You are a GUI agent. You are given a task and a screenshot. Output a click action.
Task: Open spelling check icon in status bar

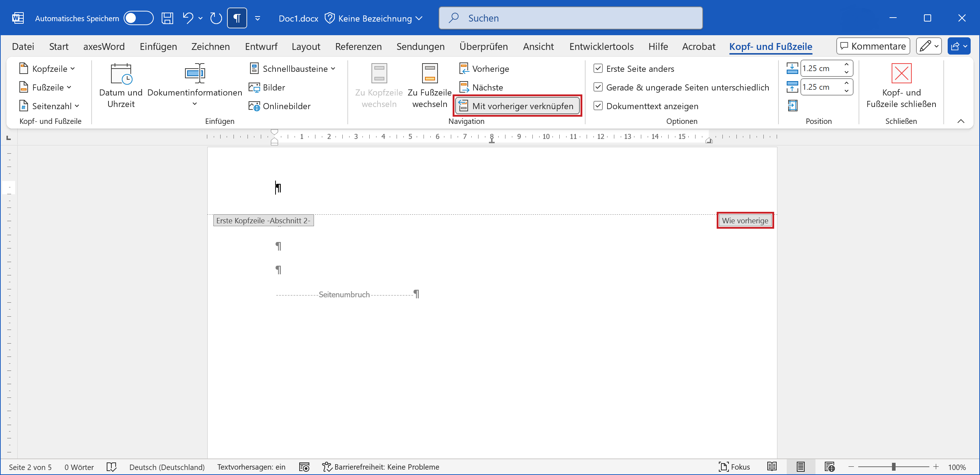pyautogui.click(x=111, y=467)
